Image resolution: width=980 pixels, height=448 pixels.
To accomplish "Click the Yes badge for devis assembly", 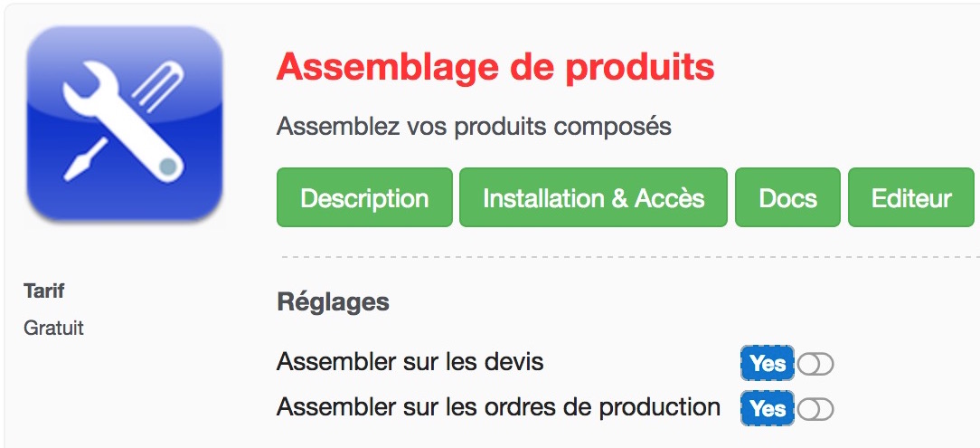I will (x=768, y=363).
